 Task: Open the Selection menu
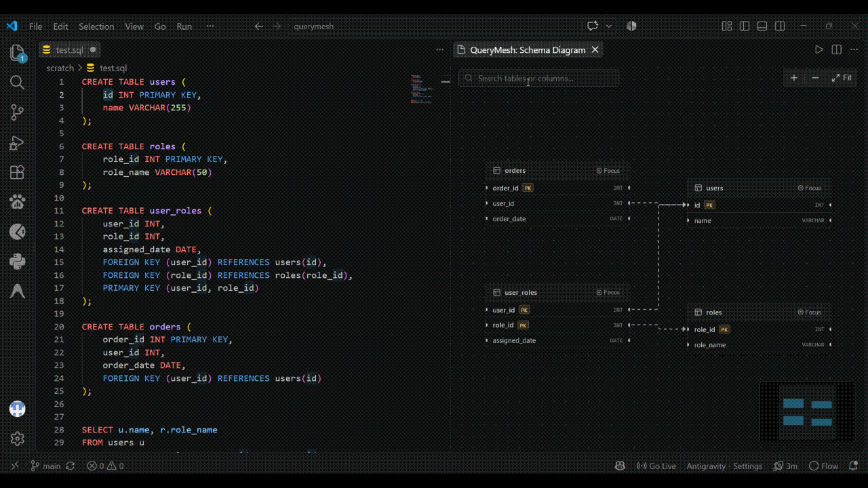click(x=96, y=26)
